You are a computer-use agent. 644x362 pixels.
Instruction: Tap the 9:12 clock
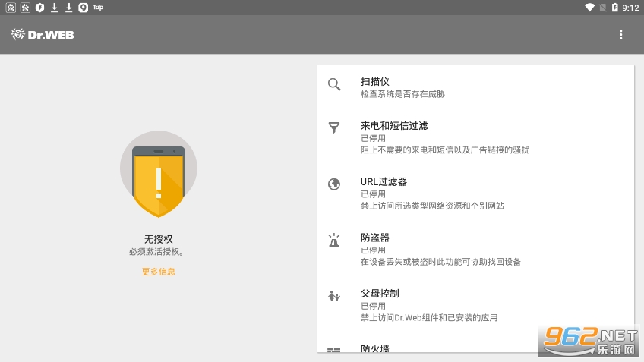pos(630,8)
